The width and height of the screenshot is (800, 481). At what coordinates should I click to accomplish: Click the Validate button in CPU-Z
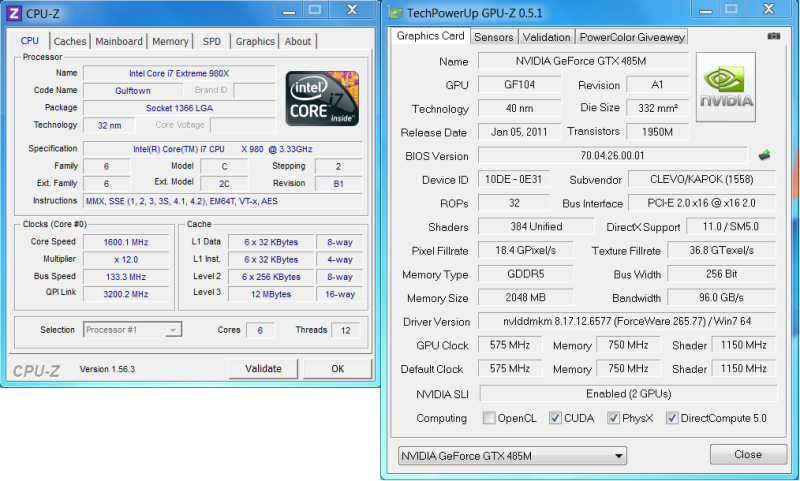click(263, 368)
